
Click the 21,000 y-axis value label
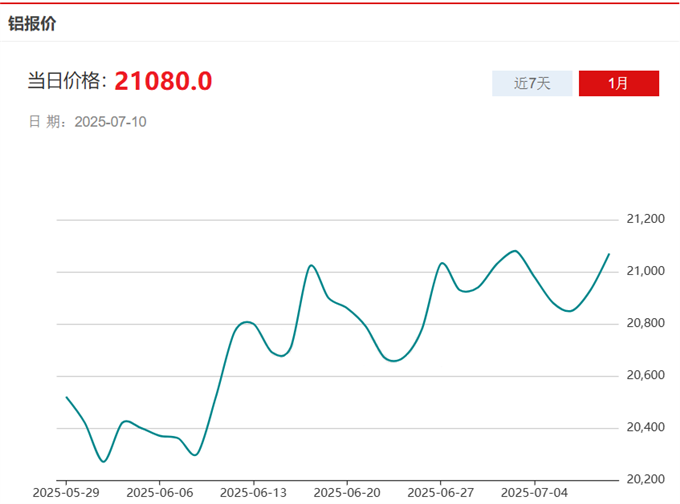645,271
